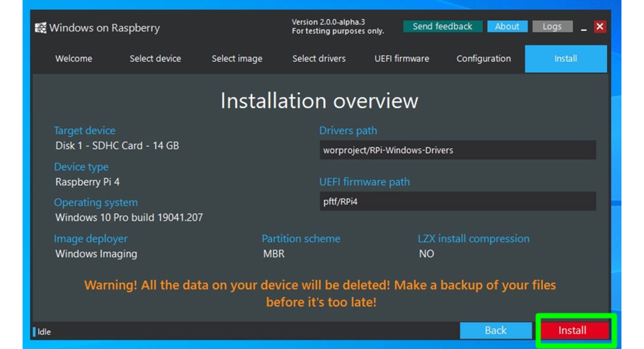
Task: Click the 'Windows Imaging' value
Action: coord(96,254)
